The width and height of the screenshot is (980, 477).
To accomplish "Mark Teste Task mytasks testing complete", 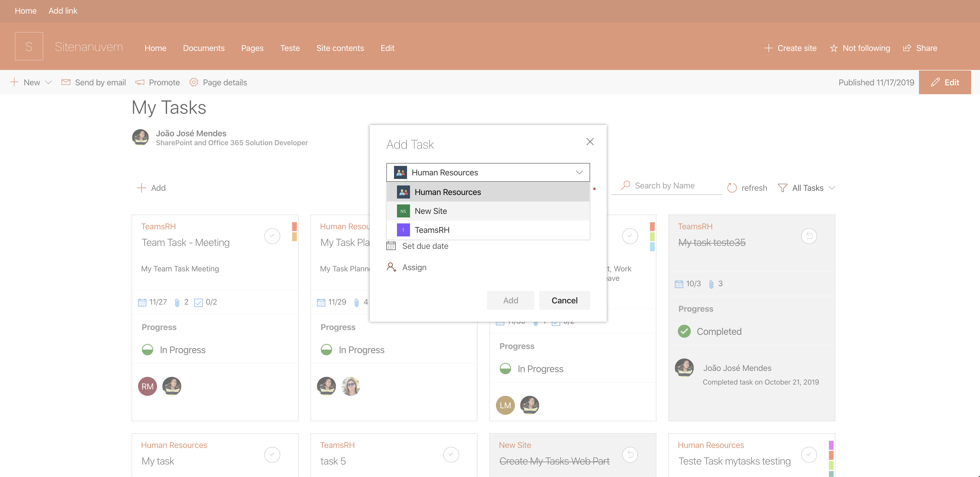I will [x=809, y=454].
